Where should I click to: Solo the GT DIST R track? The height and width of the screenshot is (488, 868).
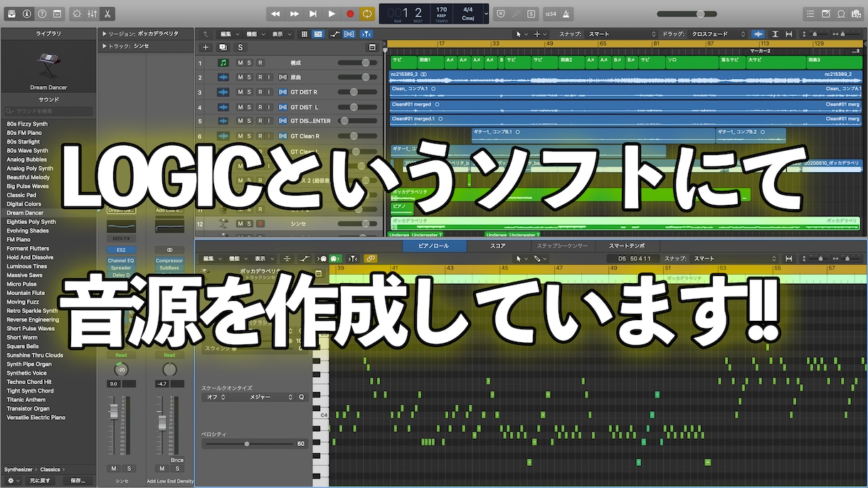tap(250, 92)
